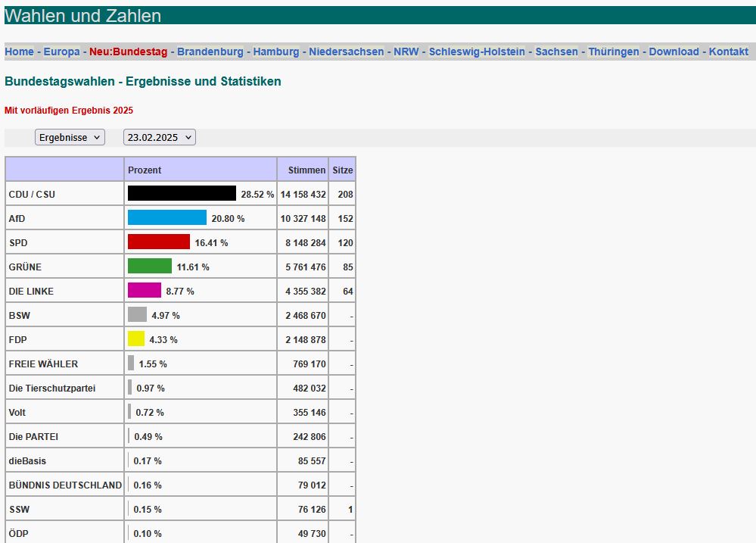Viewport: 756px width, 543px height.
Task: Click the green GRÜNE bar
Action: tap(150, 266)
